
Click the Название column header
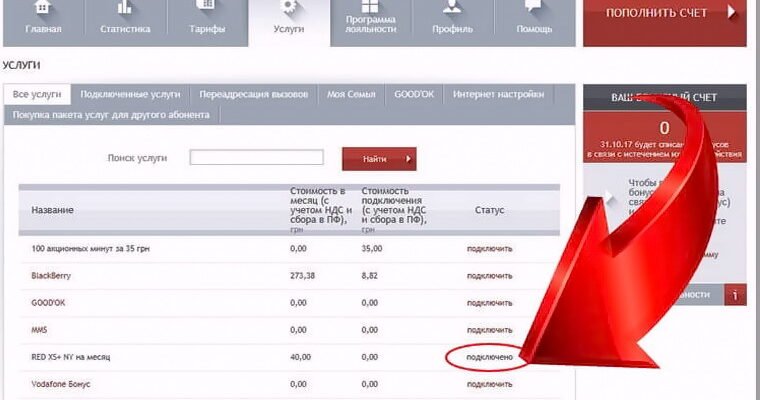[x=52, y=210]
